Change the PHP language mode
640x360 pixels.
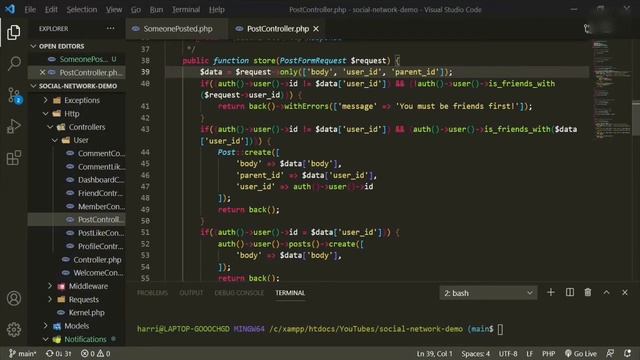pyautogui.click(x=548, y=353)
